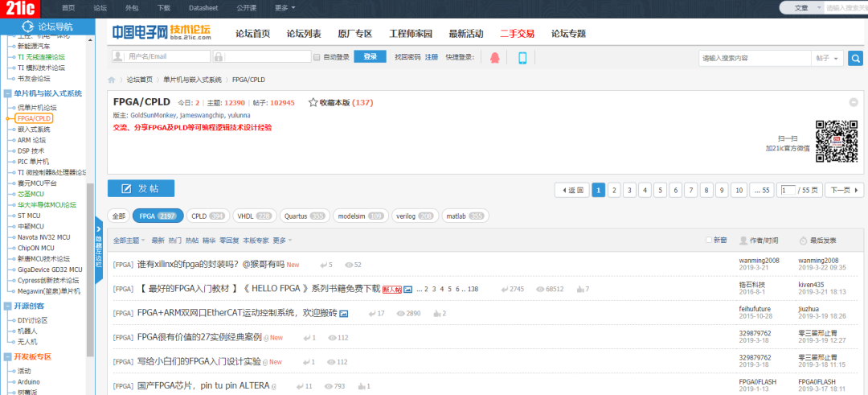
Task: Click the blue search magnifier button
Action: click(x=855, y=58)
